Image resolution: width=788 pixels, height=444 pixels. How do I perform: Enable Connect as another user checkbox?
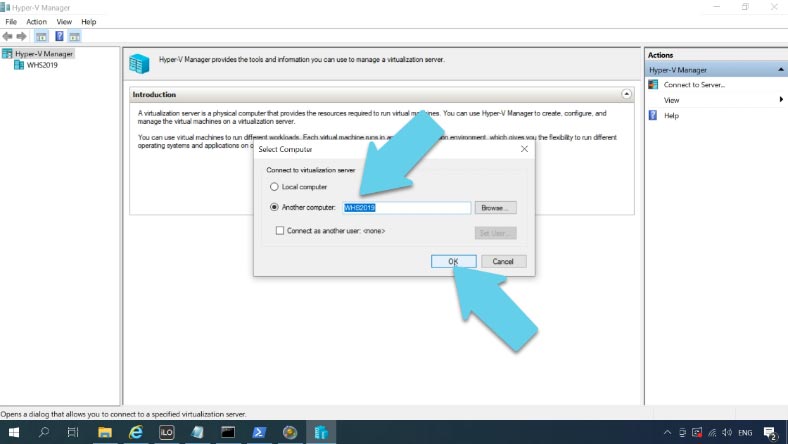(280, 230)
